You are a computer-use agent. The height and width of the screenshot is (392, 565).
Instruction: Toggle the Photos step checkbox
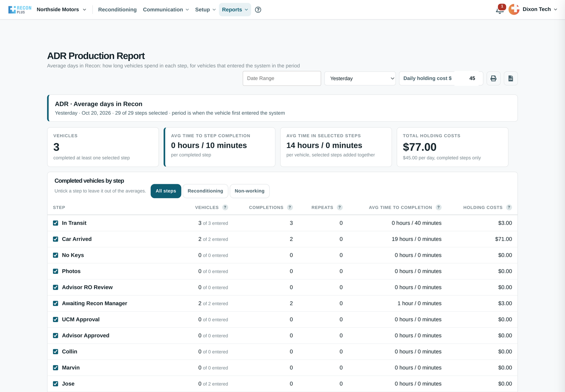point(55,271)
